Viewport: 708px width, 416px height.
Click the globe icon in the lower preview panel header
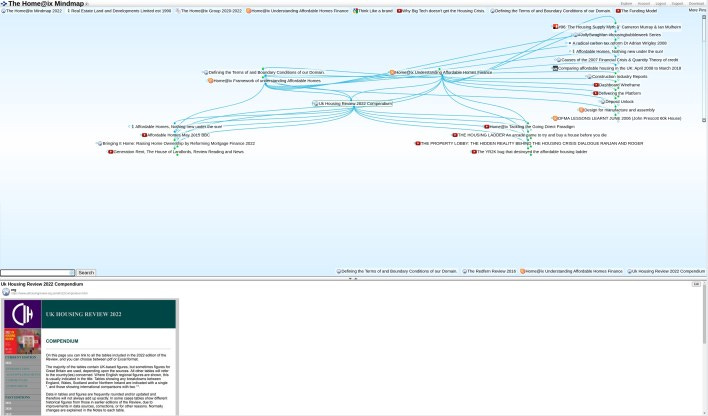point(6,292)
